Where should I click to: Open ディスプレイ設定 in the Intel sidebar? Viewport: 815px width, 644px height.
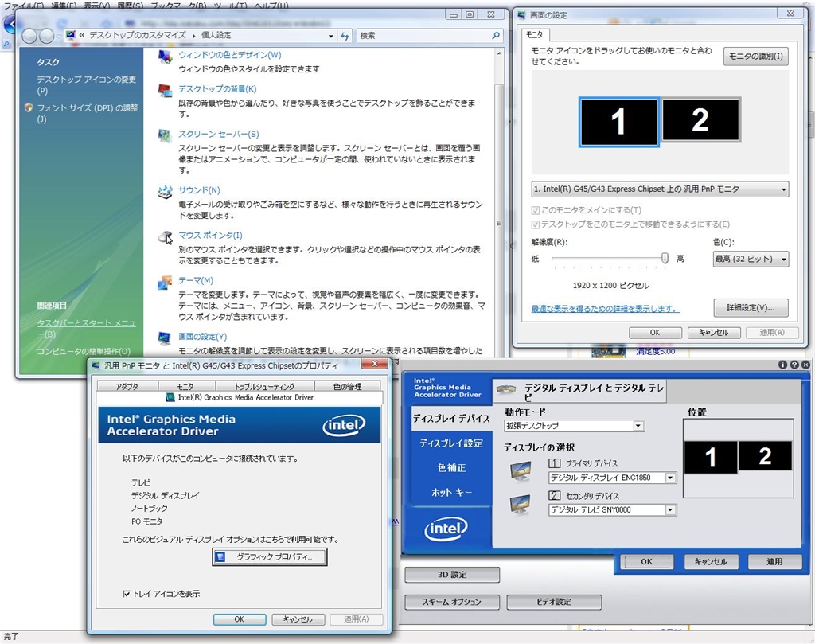(x=451, y=443)
